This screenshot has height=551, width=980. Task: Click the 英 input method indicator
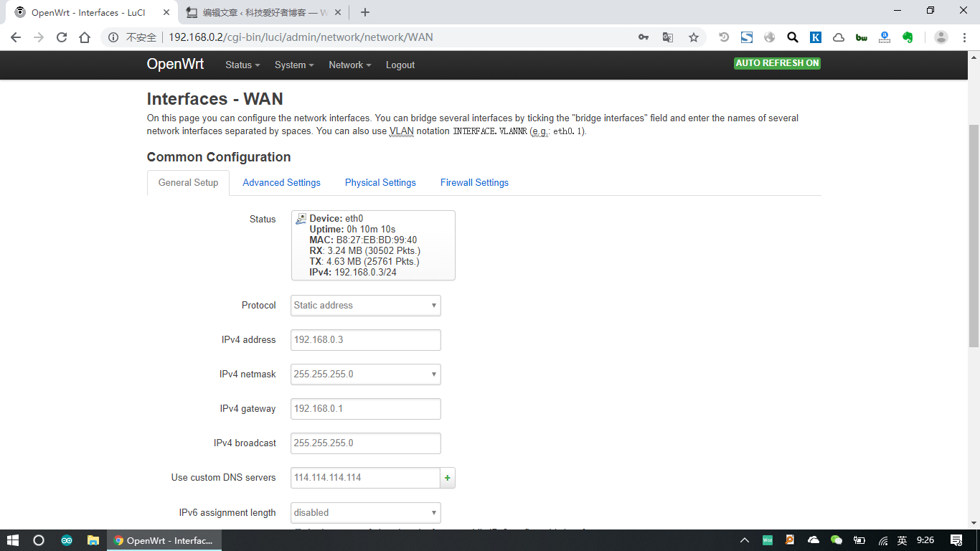coord(903,540)
